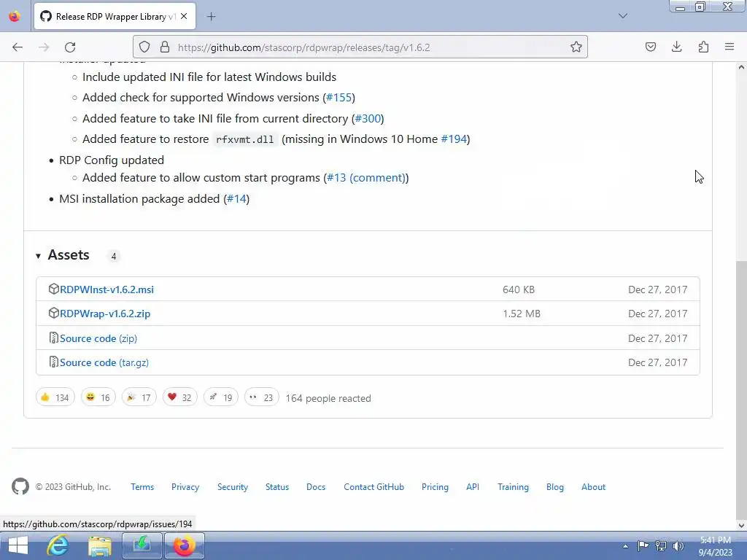This screenshot has height=560, width=747.
Task: Open the Firefox downloads panel
Action: click(x=676, y=47)
